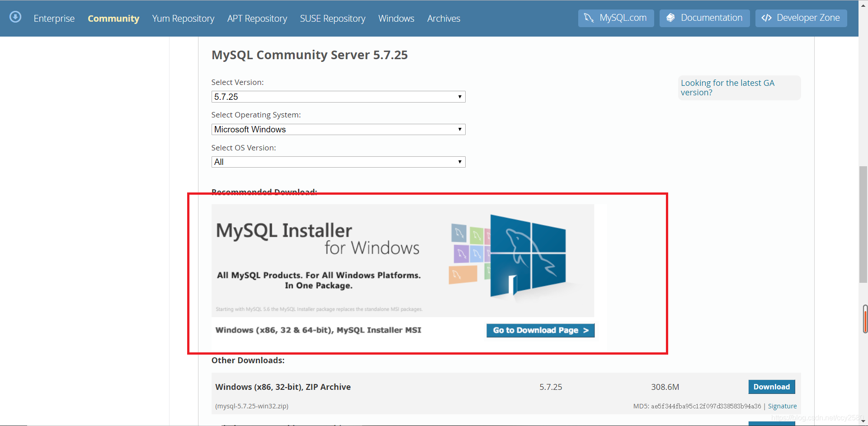Download the 32-bit ZIP Archive
Screen dimensions: 868x426
click(x=772, y=387)
